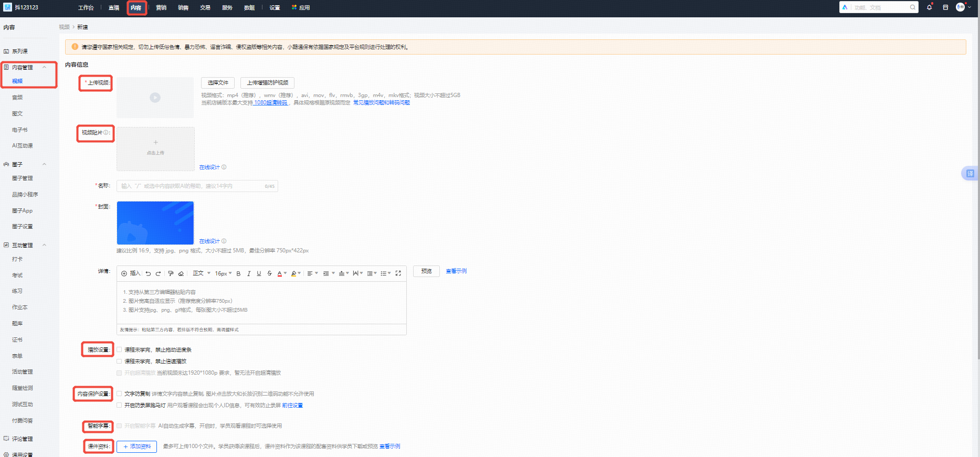Click the shop logo next to 抖123123
Screen dimensions: 980x457
[x=8, y=7]
